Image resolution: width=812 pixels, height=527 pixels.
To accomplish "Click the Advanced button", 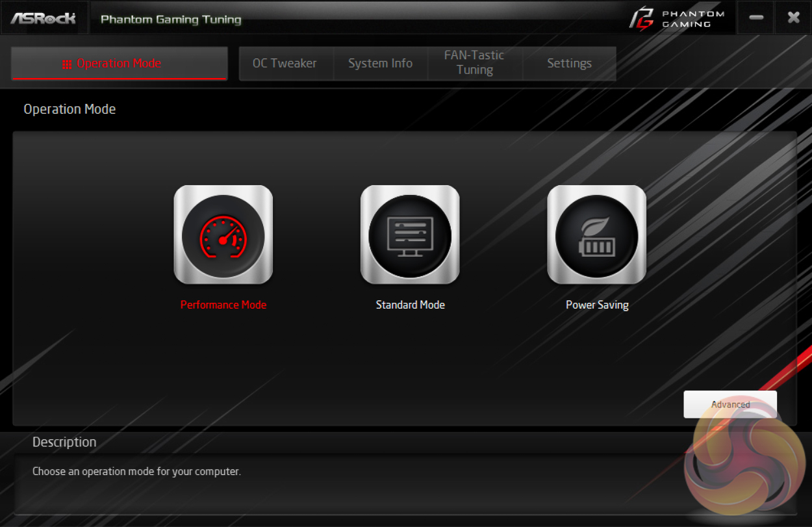I will [730, 404].
